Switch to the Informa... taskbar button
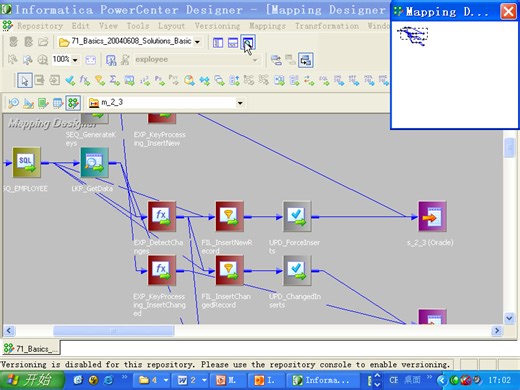 322,380
